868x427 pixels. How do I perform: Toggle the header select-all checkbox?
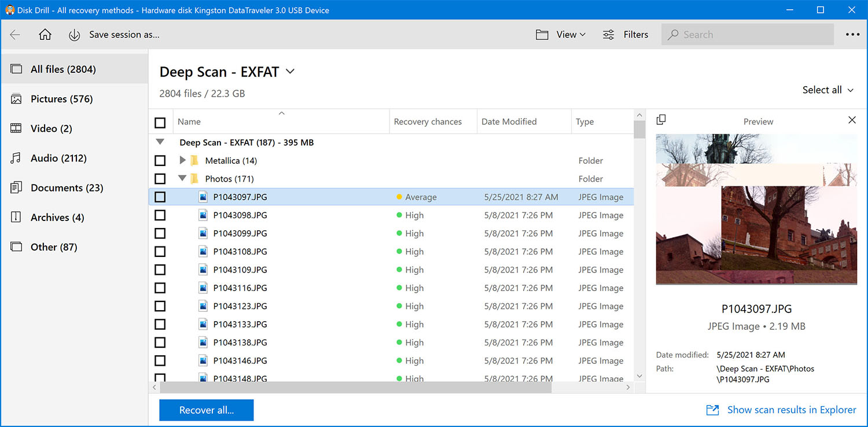tap(160, 122)
